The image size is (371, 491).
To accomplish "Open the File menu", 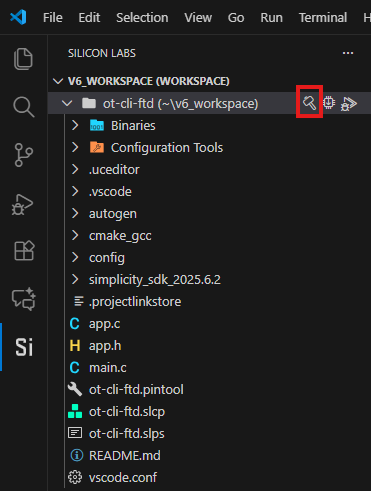I will (x=53, y=17).
